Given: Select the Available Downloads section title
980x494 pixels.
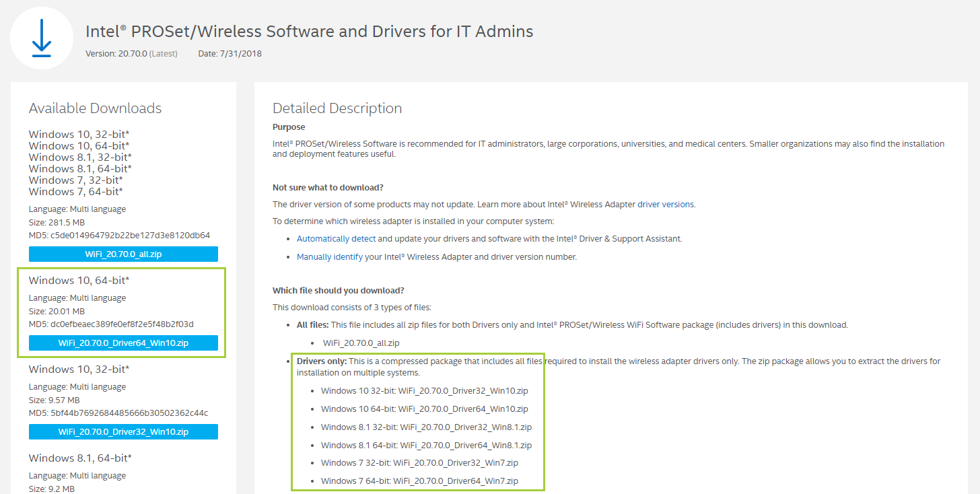Looking at the screenshot, I should [95, 108].
